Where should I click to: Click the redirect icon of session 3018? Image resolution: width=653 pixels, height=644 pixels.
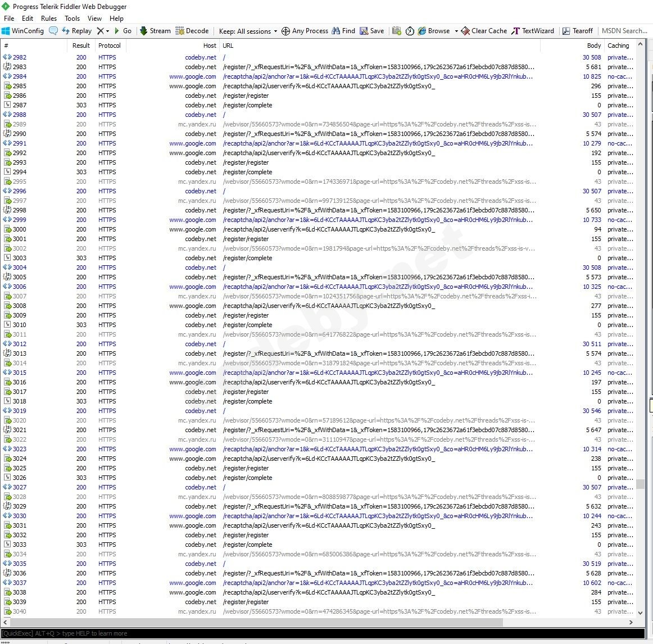(7, 401)
